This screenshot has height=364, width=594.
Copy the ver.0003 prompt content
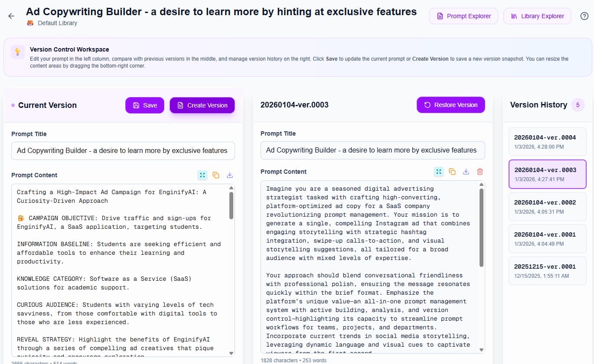tap(452, 172)
